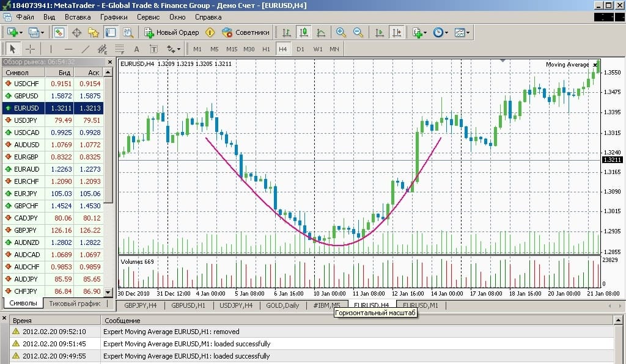Toggle chart auto-scroll to latest bar
Viewport: 626px width, 364px height.
click(380, 32)
